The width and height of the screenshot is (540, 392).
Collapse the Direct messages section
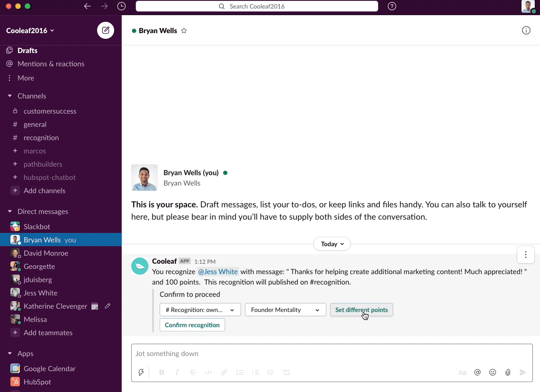coord(9,212)
